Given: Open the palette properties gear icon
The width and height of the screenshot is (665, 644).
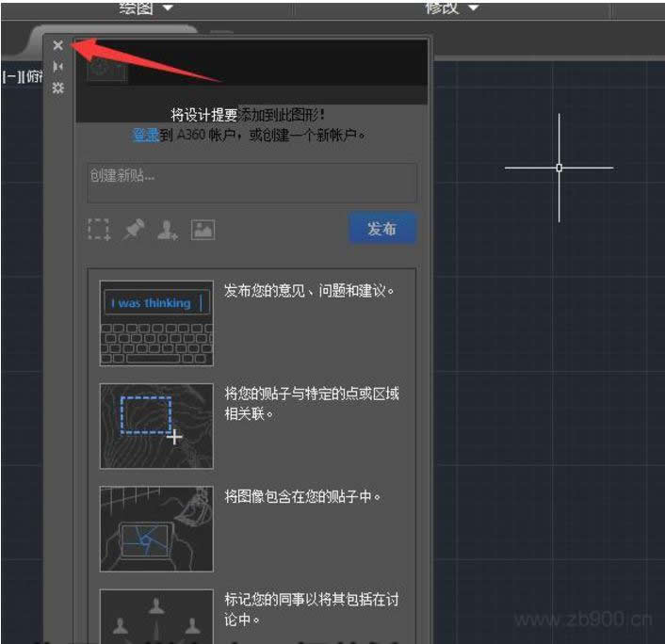Looking at the screenshot, I should (x=58, y=88).
